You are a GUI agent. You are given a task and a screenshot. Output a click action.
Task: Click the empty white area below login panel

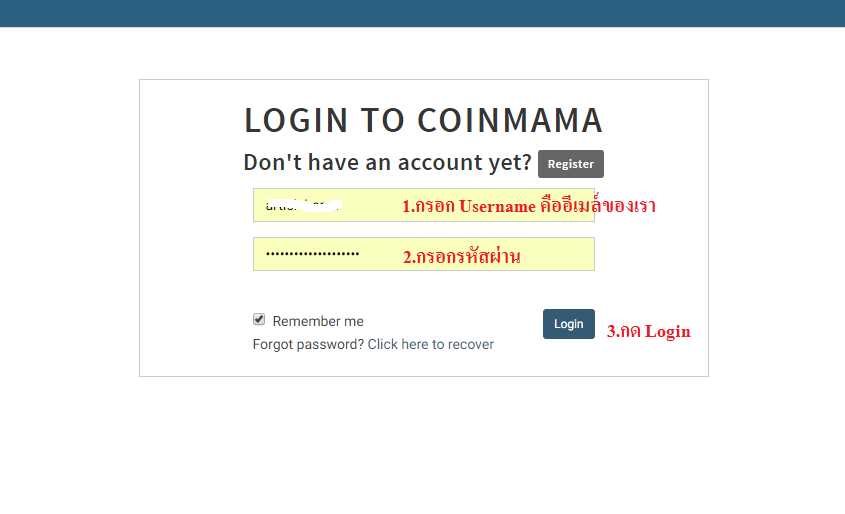(x=424, y=444)
